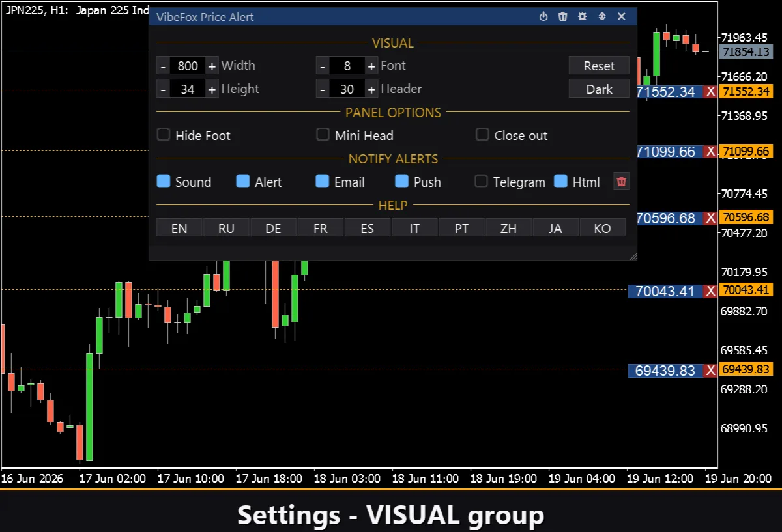782x532 pixels.
Task: Decrease Width with minus button
Action: tap(163, 66)
